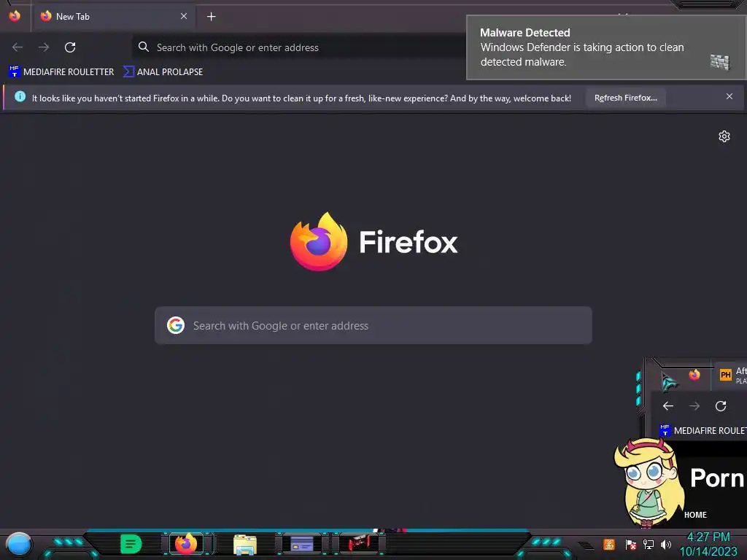Reload the page in main Firefox window
Viewport: 747px width, 560px height.
[x=70, y=47]
